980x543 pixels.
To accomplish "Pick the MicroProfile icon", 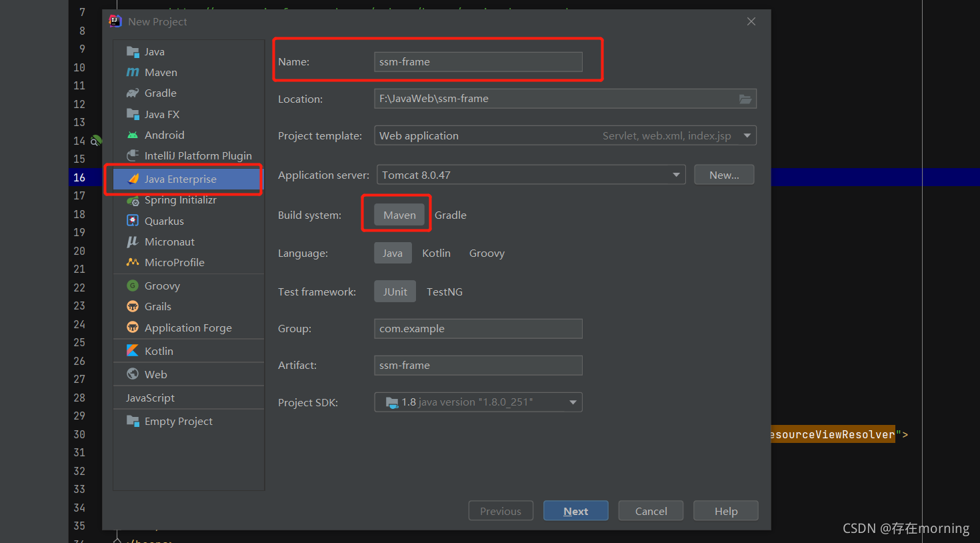I will click(x=133, y=262).
